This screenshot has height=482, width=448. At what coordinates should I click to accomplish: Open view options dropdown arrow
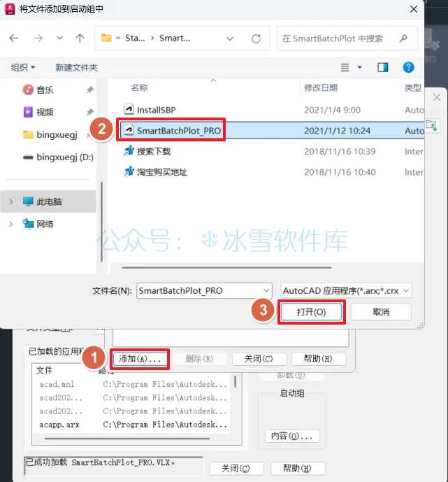[359, 67]
